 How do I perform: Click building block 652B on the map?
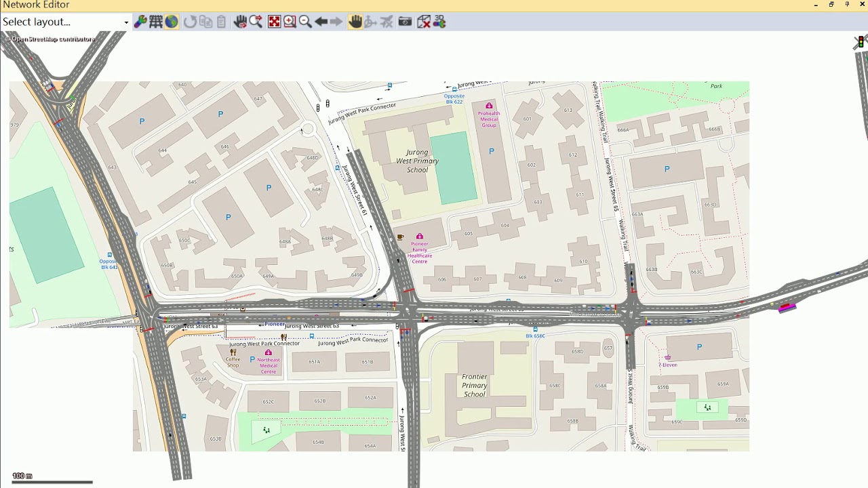320,401
